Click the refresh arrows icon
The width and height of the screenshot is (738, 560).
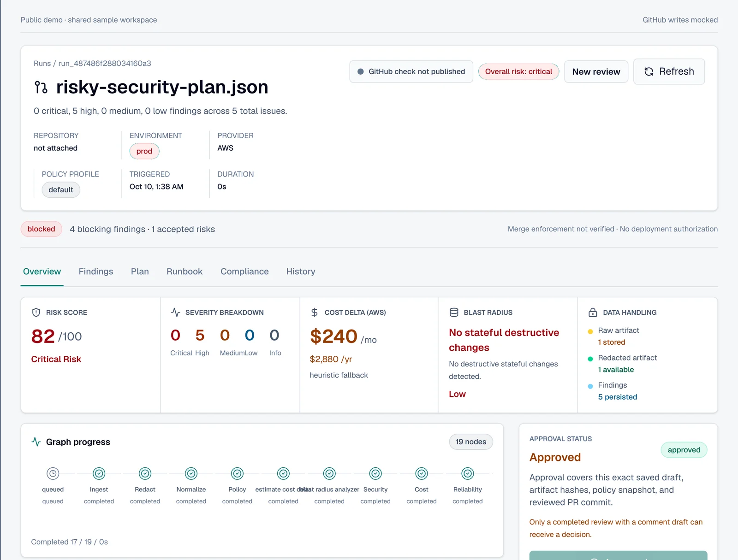click(649, 71)
